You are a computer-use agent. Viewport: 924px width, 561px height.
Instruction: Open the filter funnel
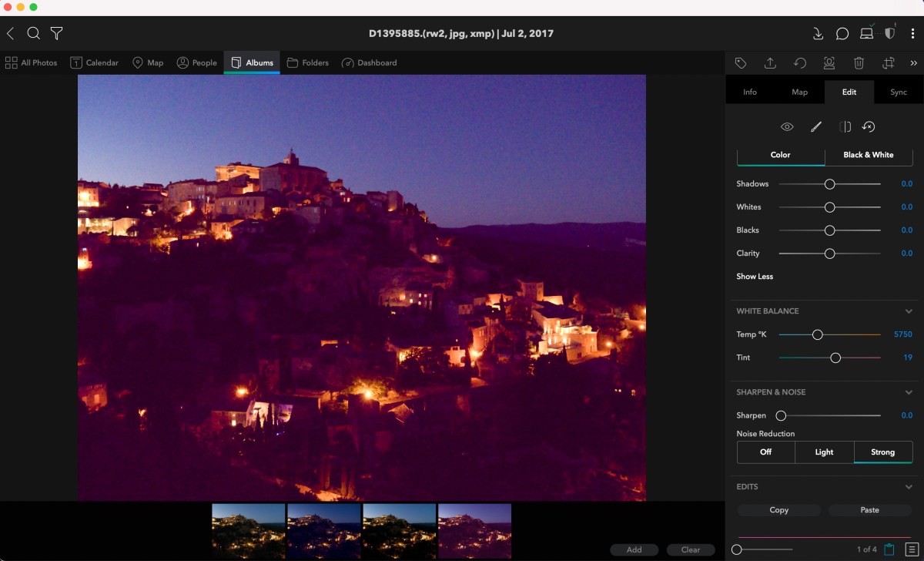[x=56, y=33]
